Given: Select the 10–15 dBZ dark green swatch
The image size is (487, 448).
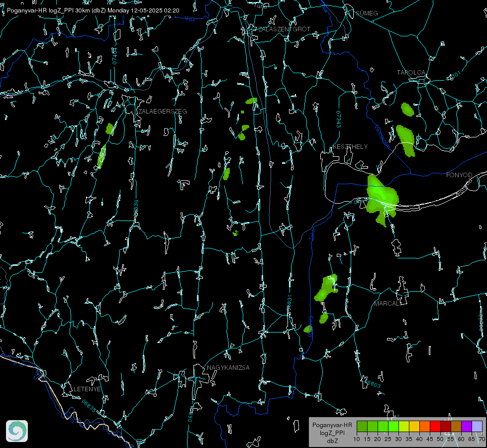Looking at the screenshot, I should point(362,426).
